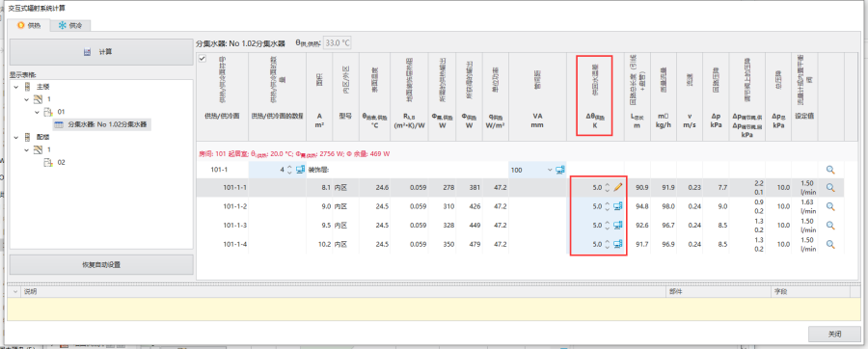The image size is (868, 349).
Task: Click the auto-calc computer icon in row 101-1-2
Action: 618,206
